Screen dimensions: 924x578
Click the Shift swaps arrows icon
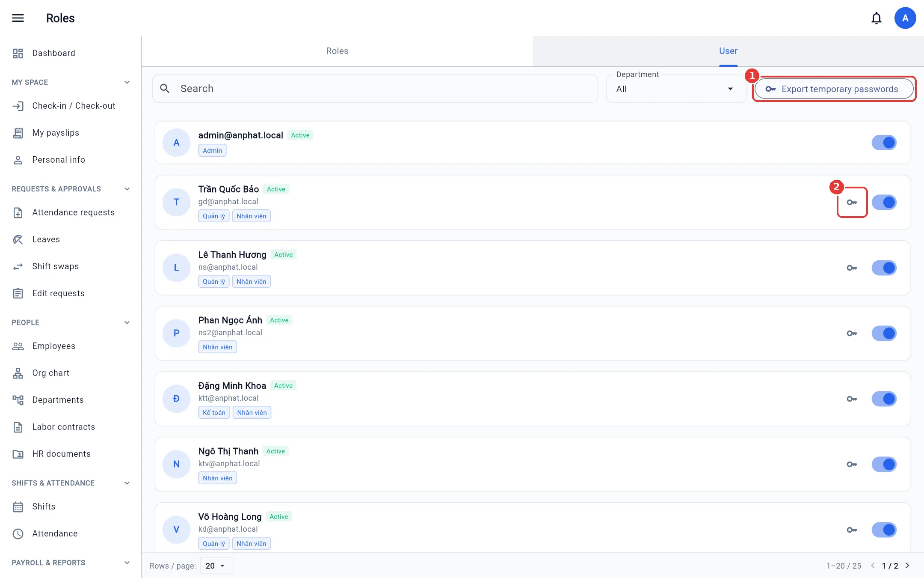click(18, 266)
